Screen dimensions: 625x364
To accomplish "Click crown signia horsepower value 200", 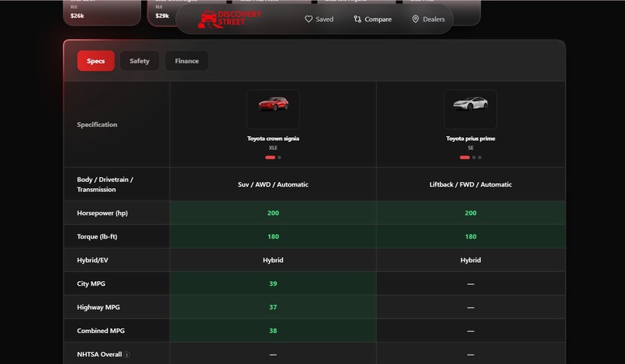I will 273,213.
